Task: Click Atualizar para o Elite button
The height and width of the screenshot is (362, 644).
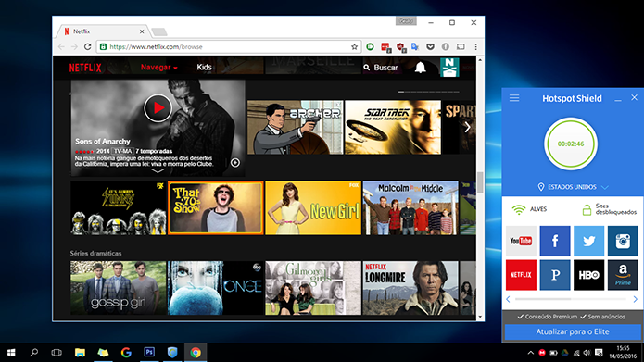Action: click(573, 331)
